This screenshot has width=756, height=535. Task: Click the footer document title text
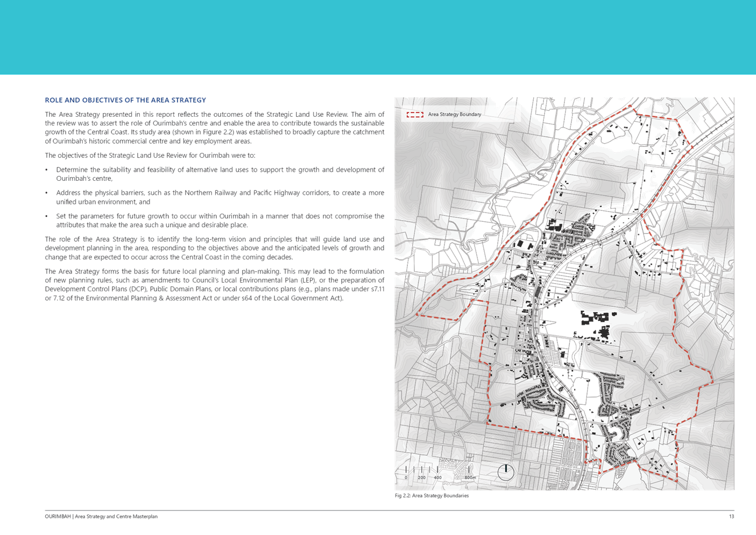[x=101, y=516]
